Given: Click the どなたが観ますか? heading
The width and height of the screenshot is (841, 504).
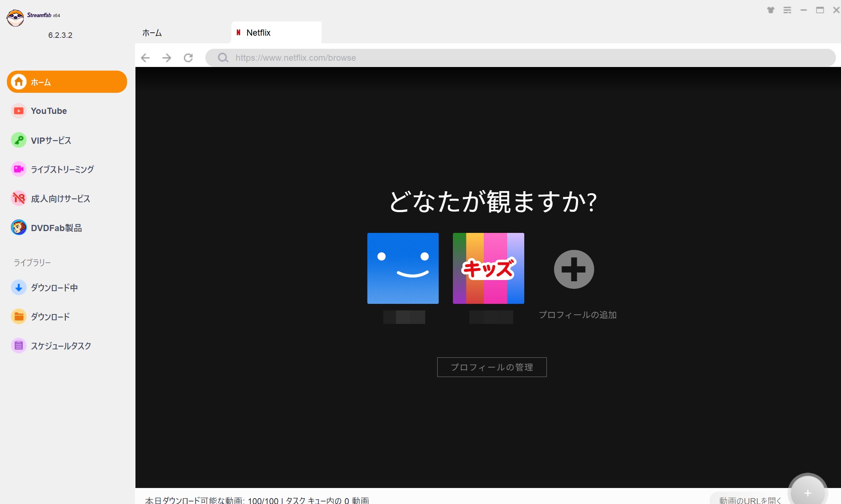Looking at the screenshot, I should point(493,201).
